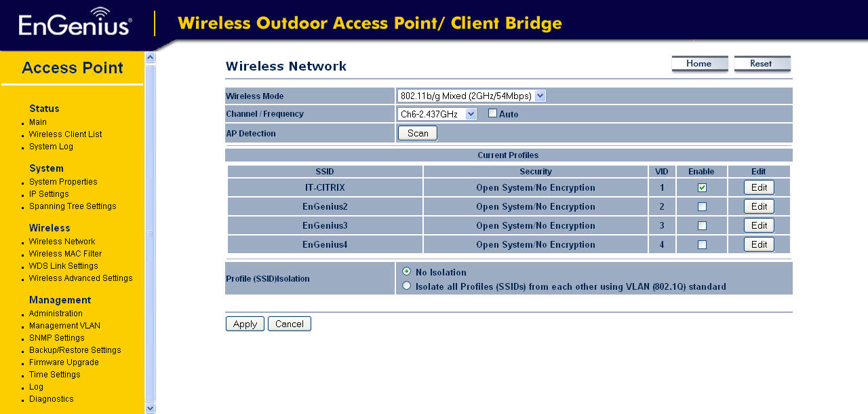
Task: Return to Home page
Action: click(699, 63)
